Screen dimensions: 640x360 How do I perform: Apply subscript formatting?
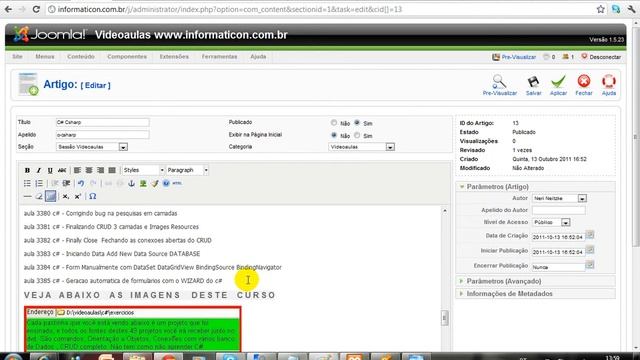(x=65, y=196)
